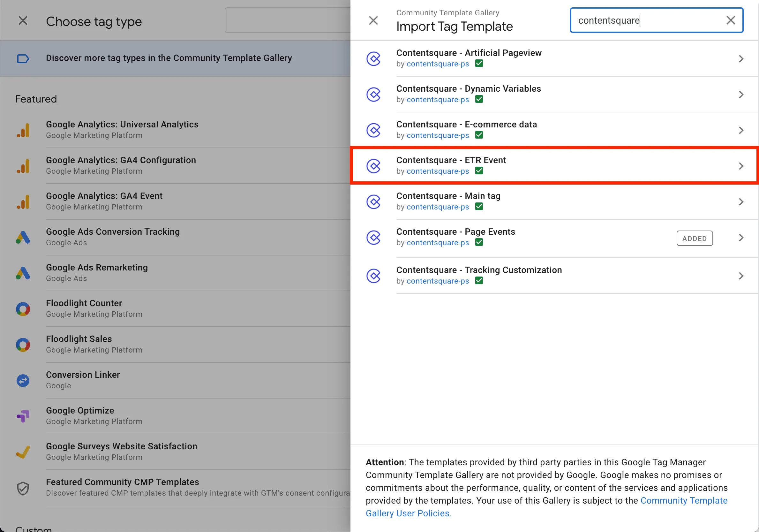Click the Google Optimize icon
759x532 pixels.
[23, 416]
